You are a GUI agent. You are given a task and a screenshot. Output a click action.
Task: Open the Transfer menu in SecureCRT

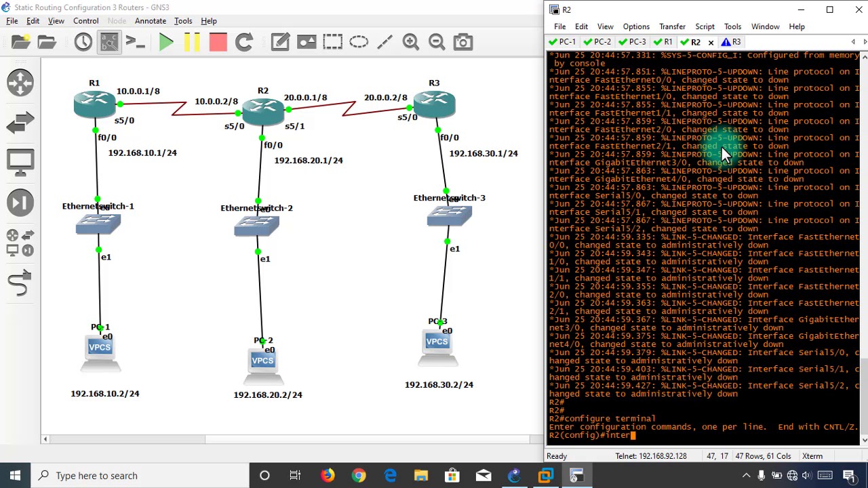coord(672,26)
